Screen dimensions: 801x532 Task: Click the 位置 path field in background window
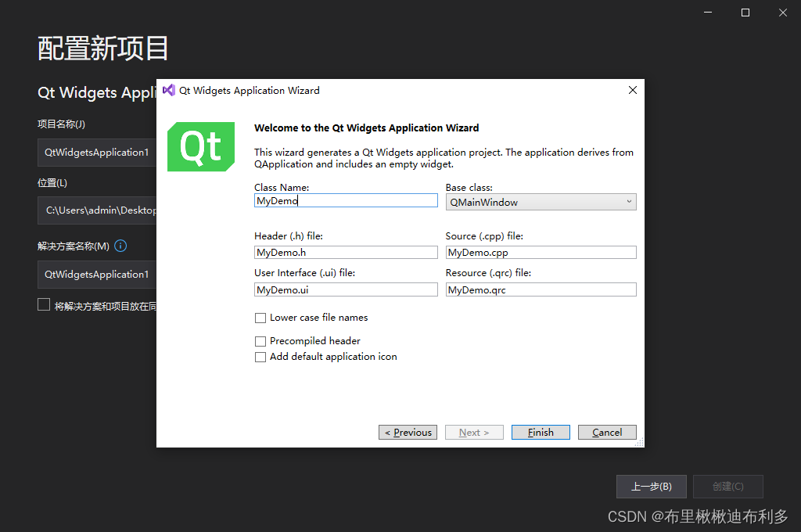coord(97,210)
